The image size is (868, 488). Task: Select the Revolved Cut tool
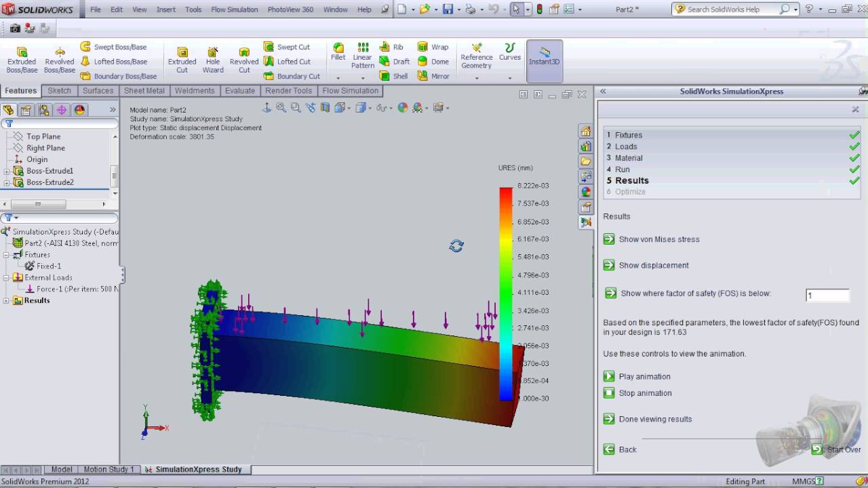244,60
